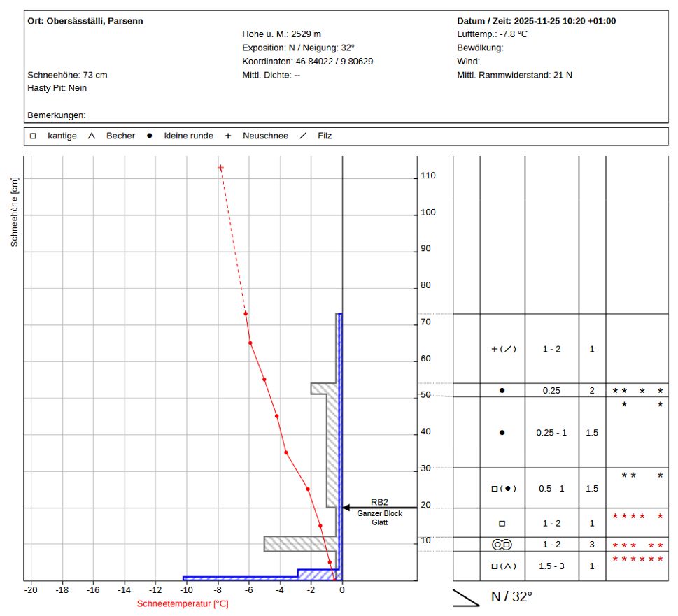Select the 'Ganzer Block' RB2 result text

point(379,513)
